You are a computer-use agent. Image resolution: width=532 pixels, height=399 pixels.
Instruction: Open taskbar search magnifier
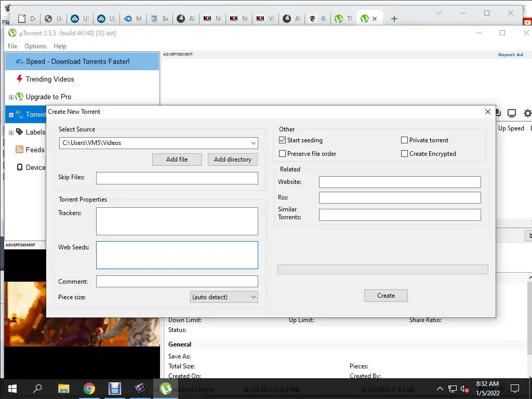pos(37,388)
